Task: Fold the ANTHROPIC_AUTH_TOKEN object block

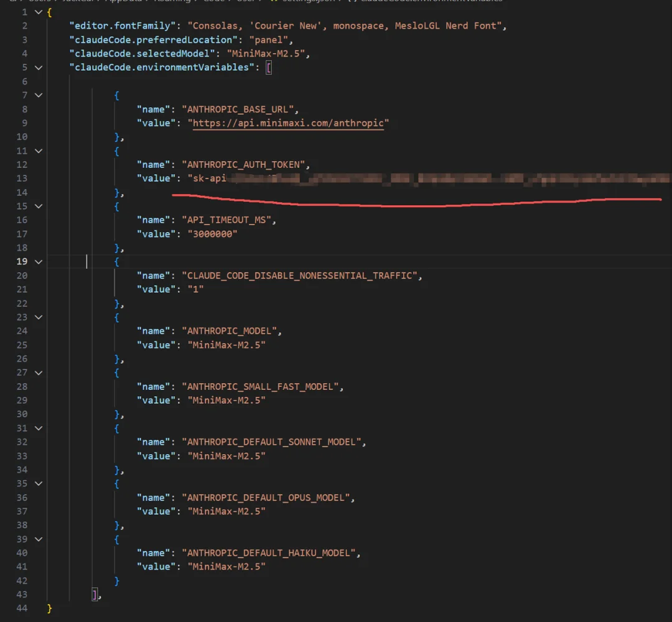Action: click(x=39, y=151)
